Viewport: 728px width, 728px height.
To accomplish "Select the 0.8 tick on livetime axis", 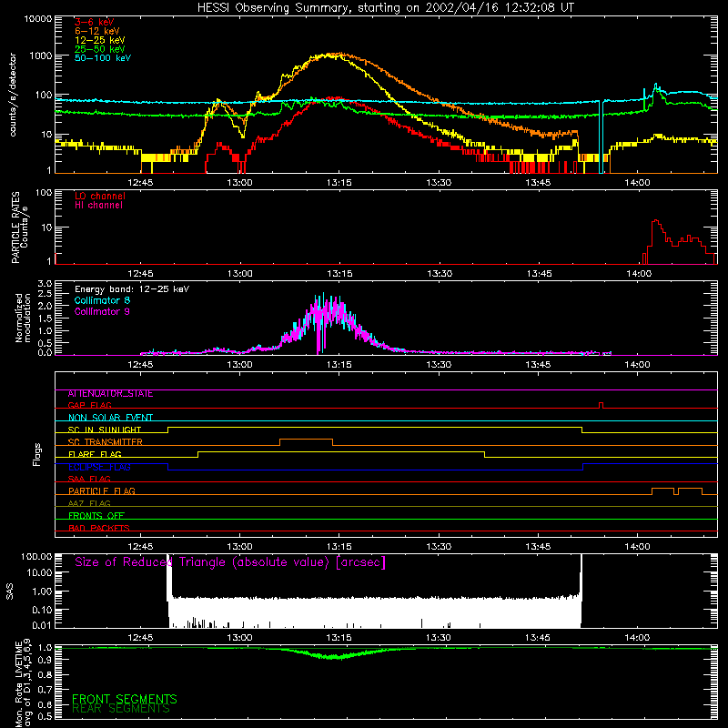I will click(x=45, y=674).
